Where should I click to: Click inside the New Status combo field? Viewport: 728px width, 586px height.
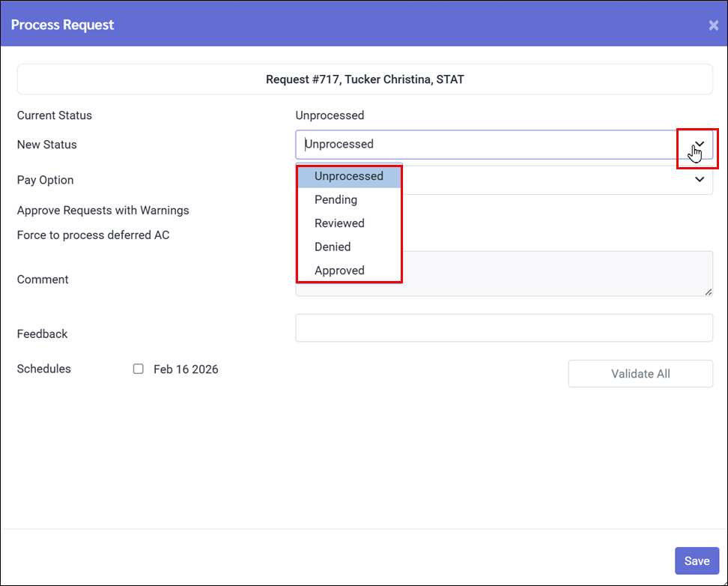(479, 145)
